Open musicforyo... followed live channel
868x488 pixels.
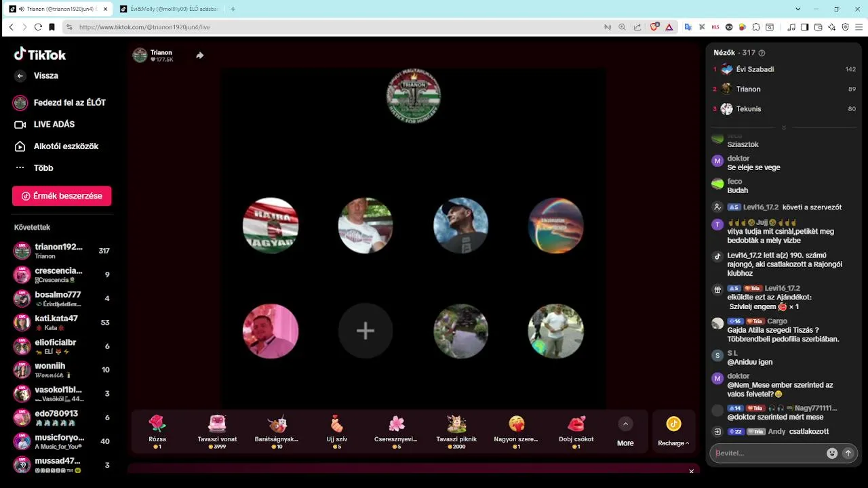click(62, 441)
